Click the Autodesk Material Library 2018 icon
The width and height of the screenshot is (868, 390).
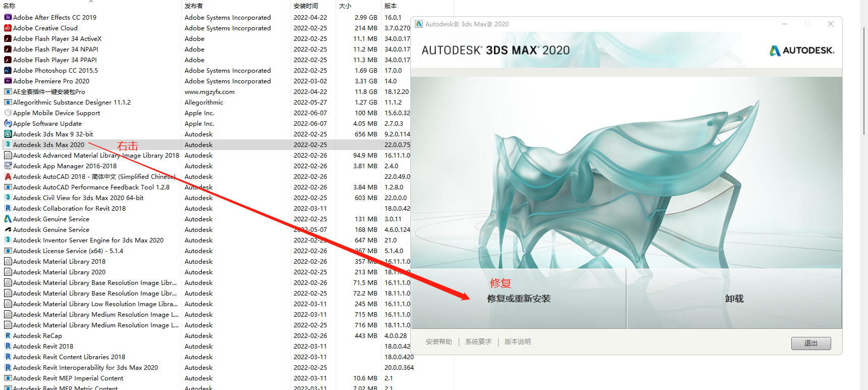coord(8,261)
